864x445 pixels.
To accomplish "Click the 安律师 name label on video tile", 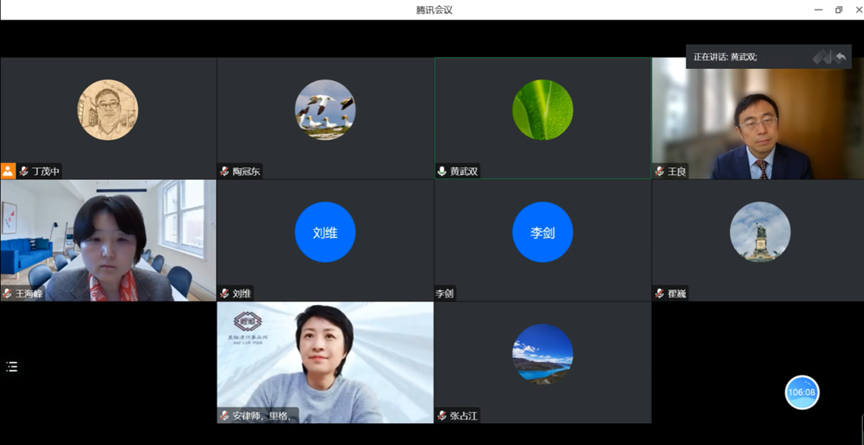I will (x=264, y=415).
